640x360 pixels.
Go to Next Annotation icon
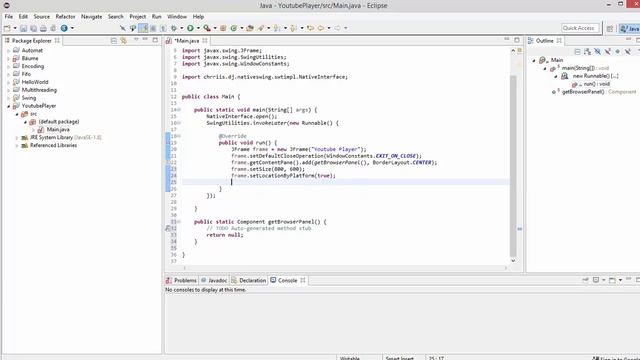pyautogui.click(x=277, y=28)
